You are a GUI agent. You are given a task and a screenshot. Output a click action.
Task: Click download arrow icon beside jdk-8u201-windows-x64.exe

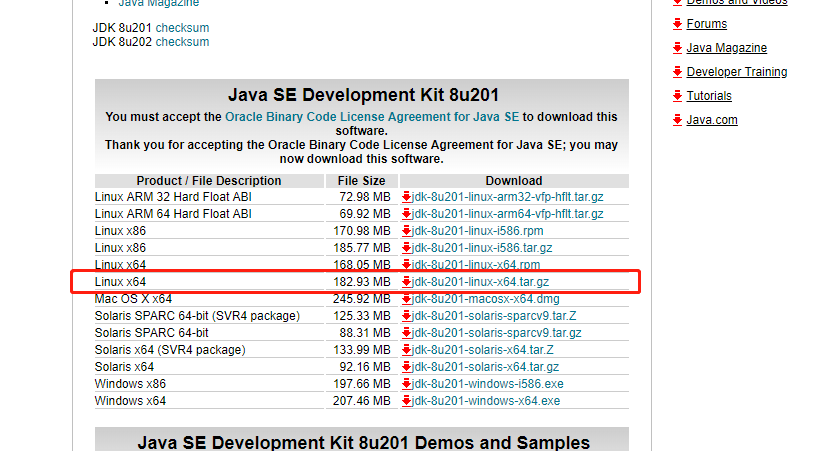[x=407, y=401]
